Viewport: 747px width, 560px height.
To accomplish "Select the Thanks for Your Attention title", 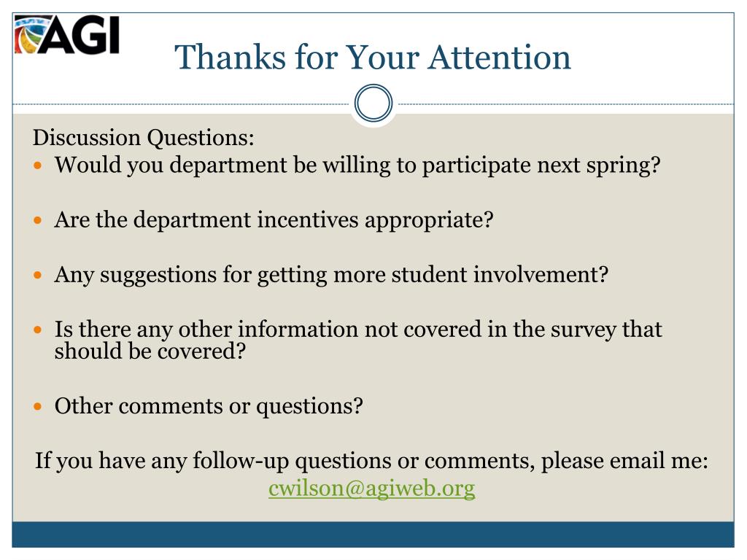I will pyautogui.click(x=373, y=57).
